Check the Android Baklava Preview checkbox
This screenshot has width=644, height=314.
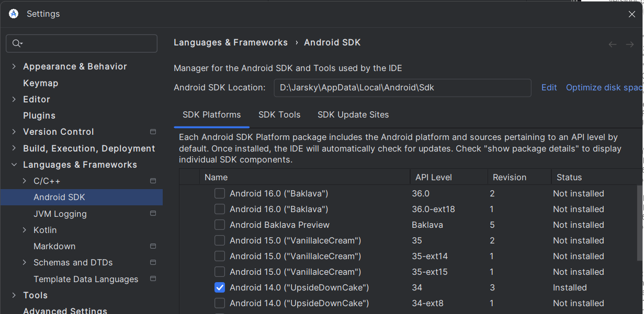click(220, 225)
